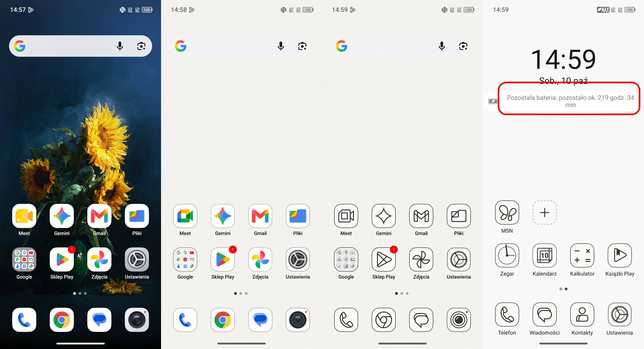
Task: Launch Kalkulator app
Action: 582,256
